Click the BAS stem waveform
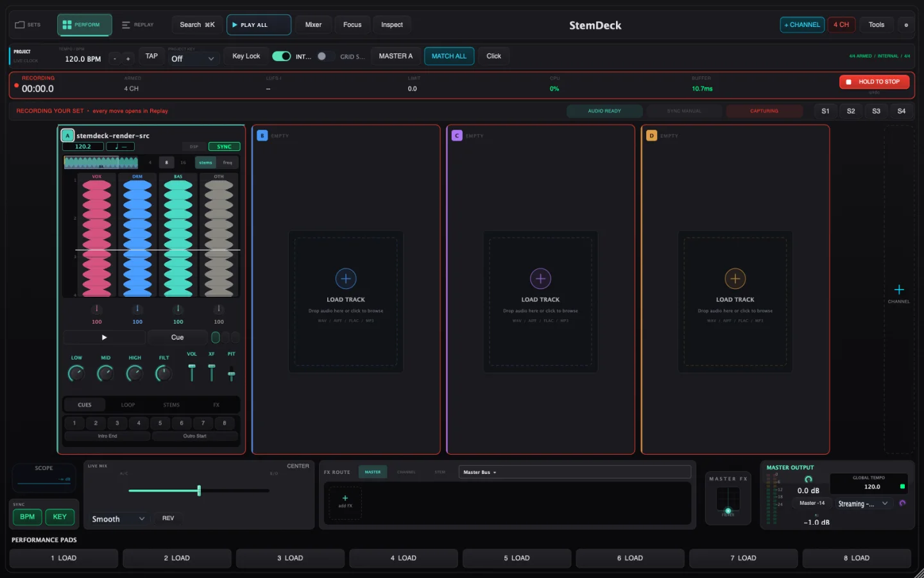The height and width of the screenshot is (578, 924). pyautogui.click(x=178, y=238)
